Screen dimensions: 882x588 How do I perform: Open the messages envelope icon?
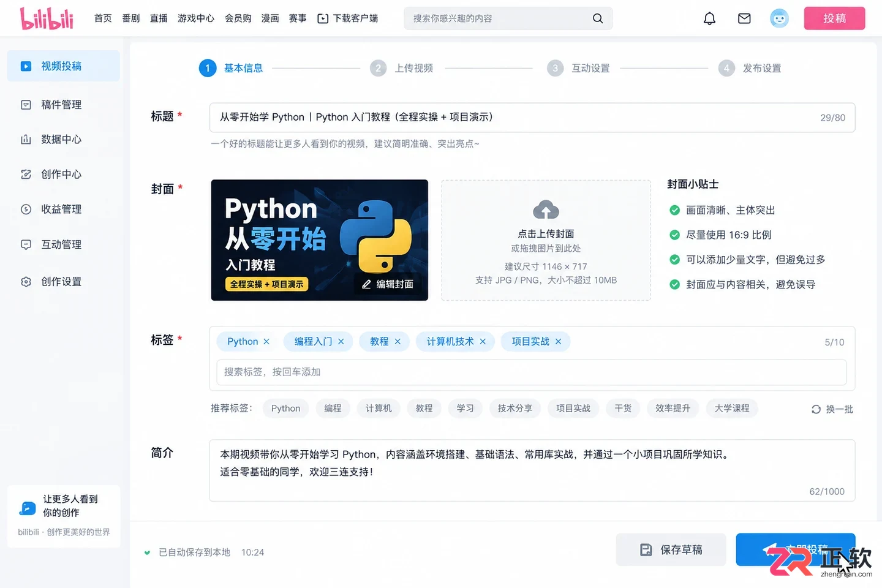point(744,18)
